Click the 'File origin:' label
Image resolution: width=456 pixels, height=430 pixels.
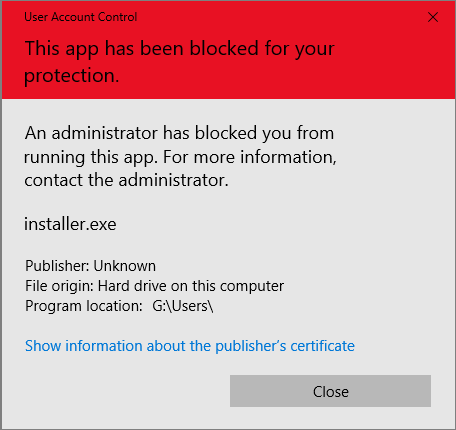coord(59,286)
